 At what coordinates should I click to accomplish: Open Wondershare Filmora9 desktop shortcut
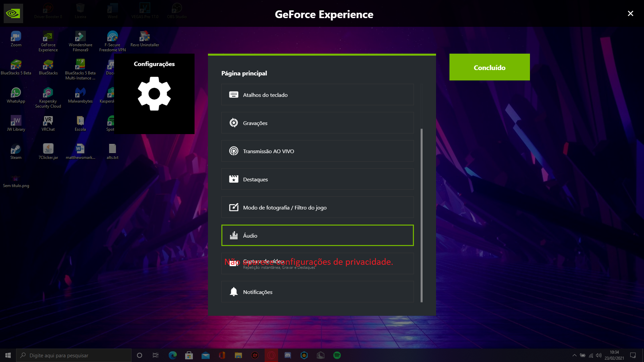point(80,42)
